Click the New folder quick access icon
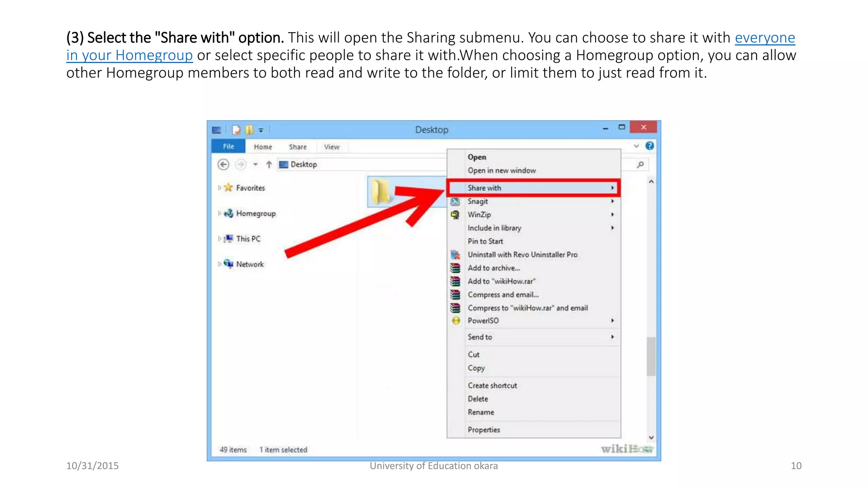The height and width of the screenshot is (488, 868). click(x=250, y=130)
